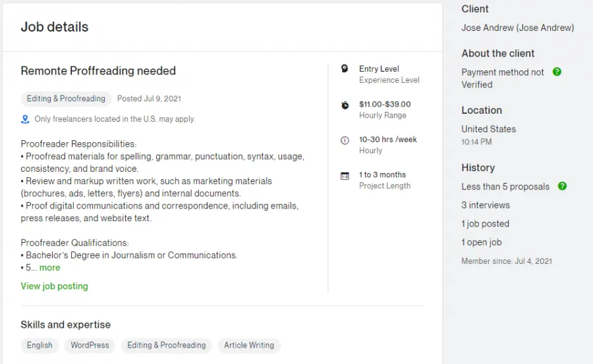This screenshot has height=364, width=593.
Task: Select the WordPress skill tag
Action: coord(90,345)
